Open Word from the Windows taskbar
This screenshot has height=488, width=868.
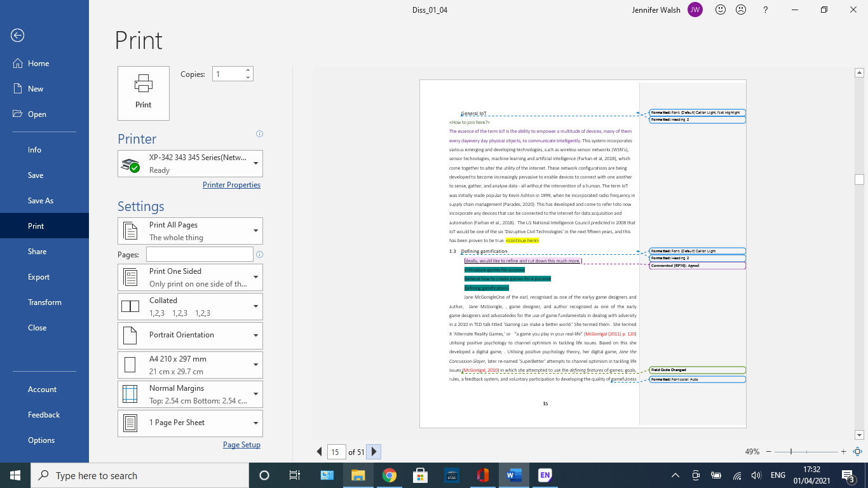coord(513,475)
